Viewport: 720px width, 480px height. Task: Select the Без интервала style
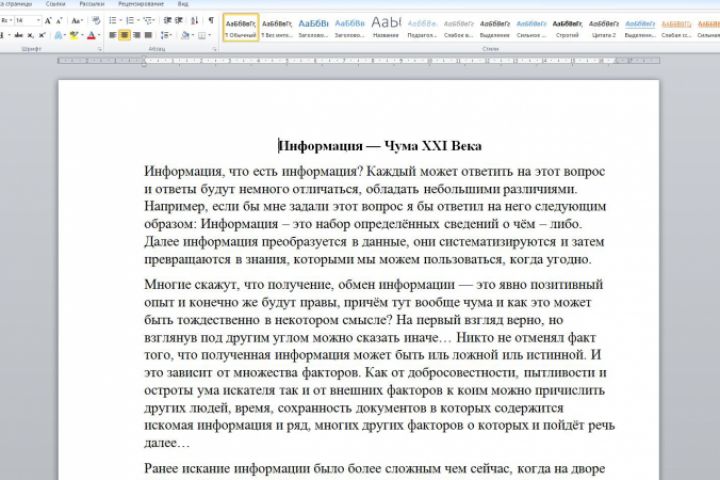pos(277,28)
